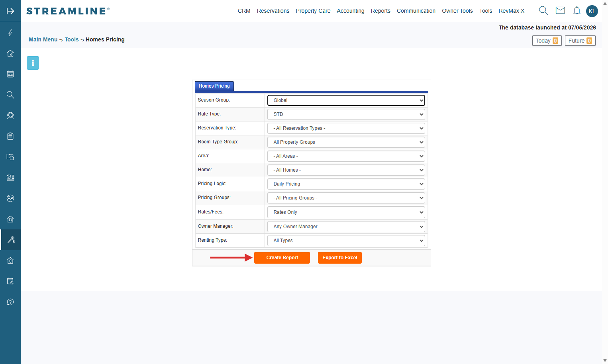Viewport: 608px width, 364px height.
Task: Open the Accounting menu
Action: tap(351, 11)
